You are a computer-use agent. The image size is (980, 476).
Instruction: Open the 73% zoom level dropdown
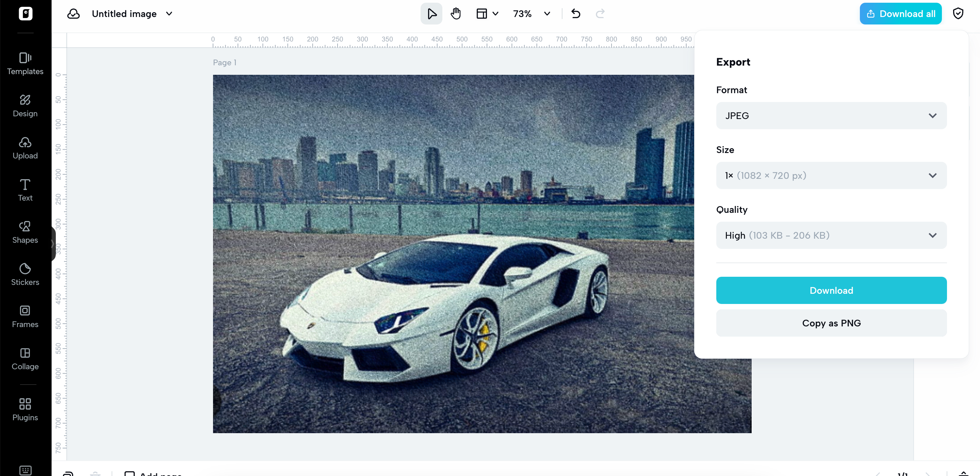pos(532,14)
